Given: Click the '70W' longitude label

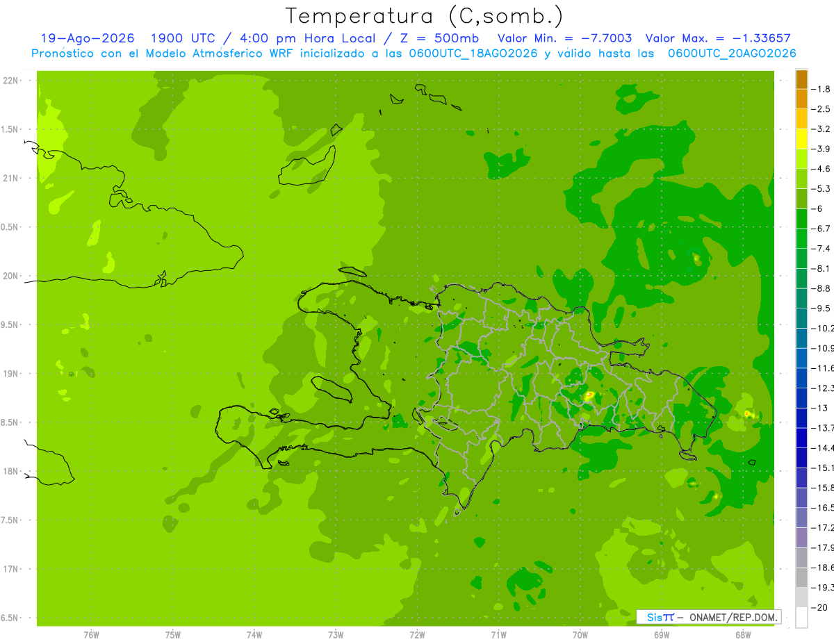Looking at the screenshot, I should click(x=580, y=634).
